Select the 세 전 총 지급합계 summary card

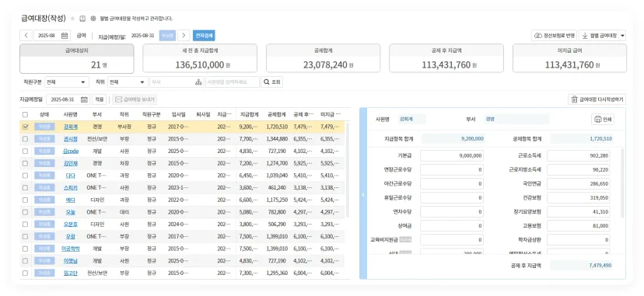coord(200,58)
